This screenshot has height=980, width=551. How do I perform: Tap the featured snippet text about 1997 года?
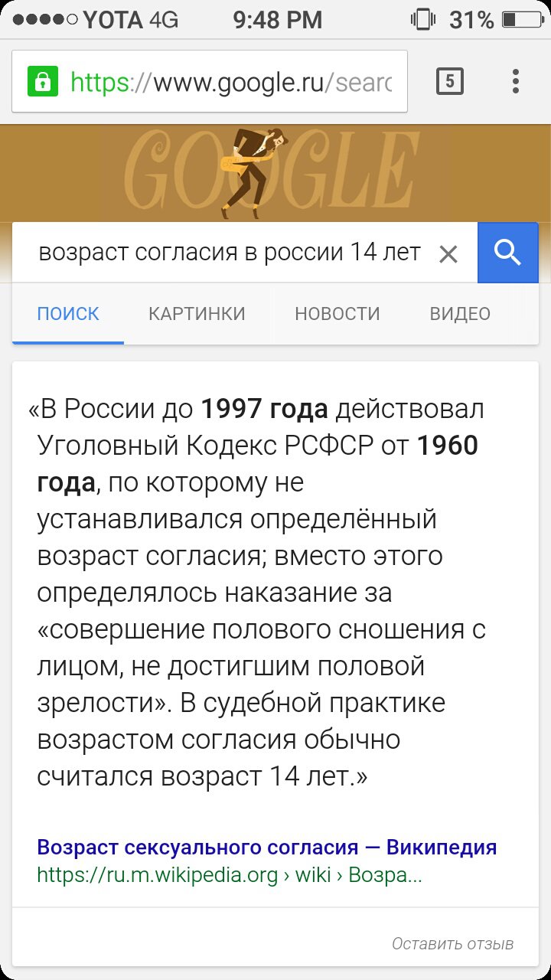point(260,593)
